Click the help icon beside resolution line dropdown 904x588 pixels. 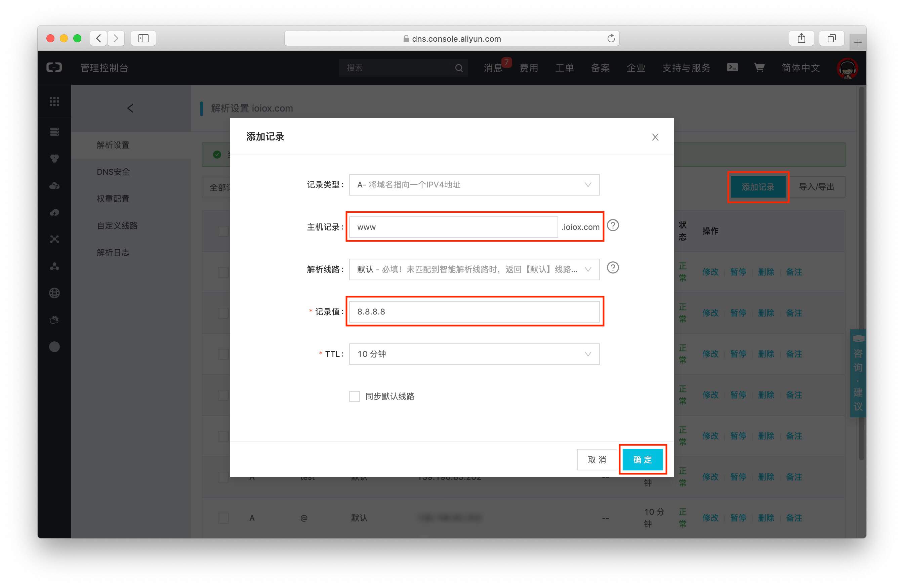click(612, 268)
